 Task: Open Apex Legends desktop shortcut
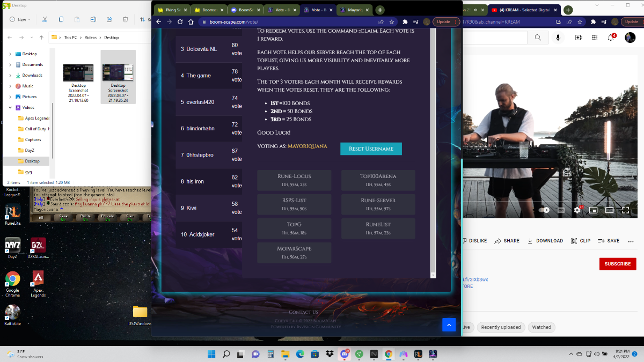38,284
